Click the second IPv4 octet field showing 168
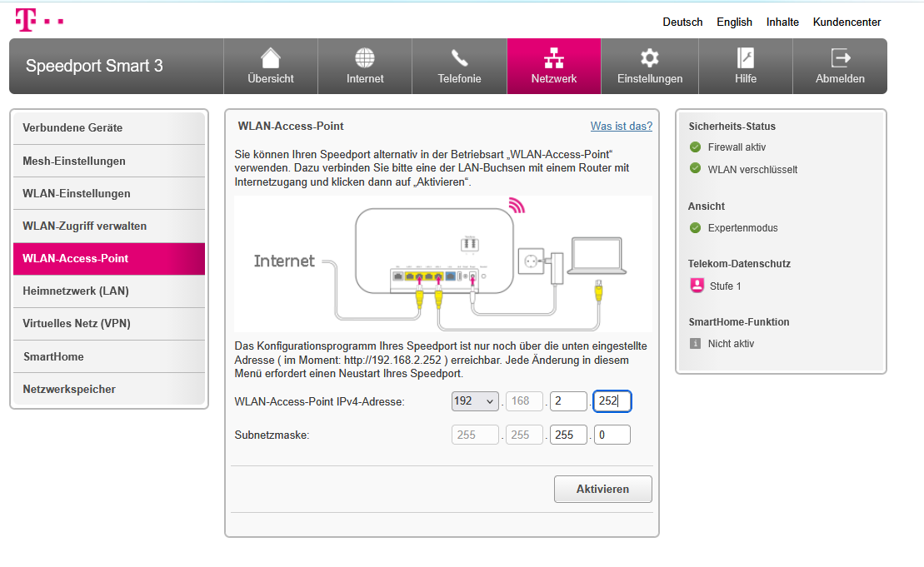The width and height of the screenshot is (924, 567). coord(524,401)
